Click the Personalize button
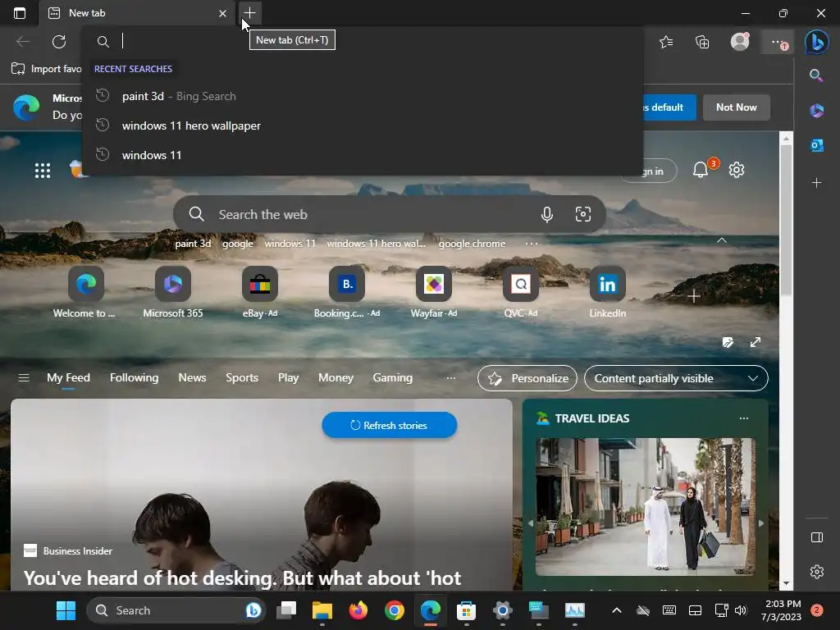This screenshot has width=840, height=630. [527, 378]
